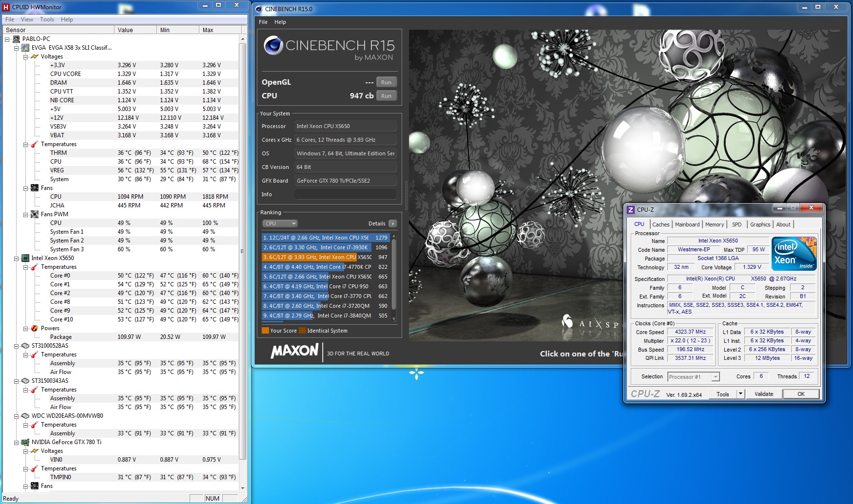This screenshot has width=853, height=504.
Task: Click the orange Your Score legend swatch
Action: [265, 331]
